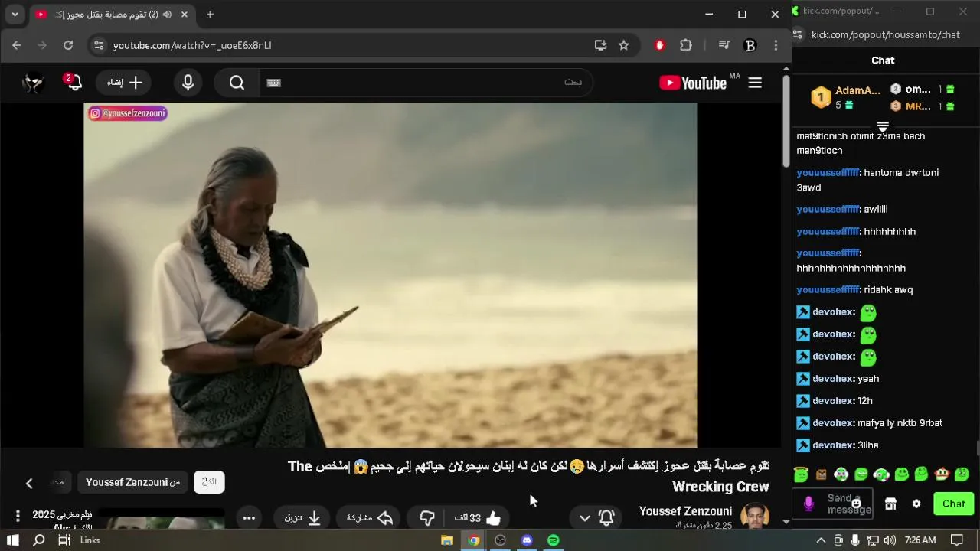The image size is (980, 551).
Task: Select the brown angry block emote
Action: tap(822, 474)
